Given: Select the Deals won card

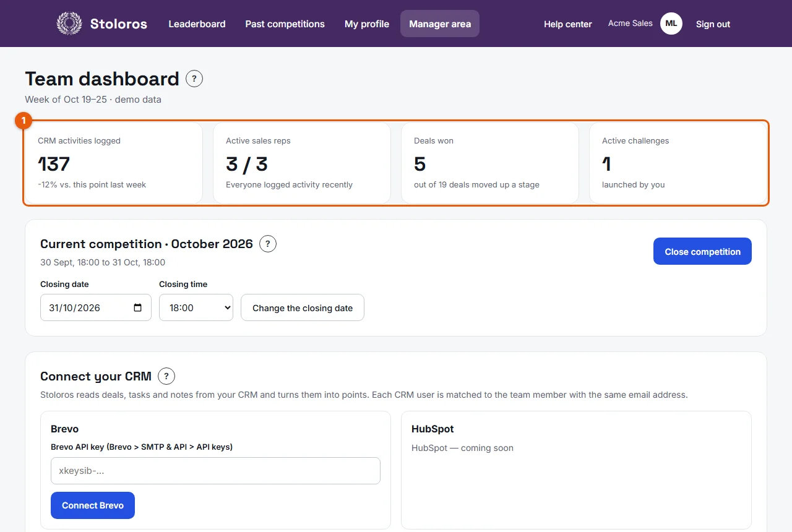Looking at the screenshot, I should 490,163.
